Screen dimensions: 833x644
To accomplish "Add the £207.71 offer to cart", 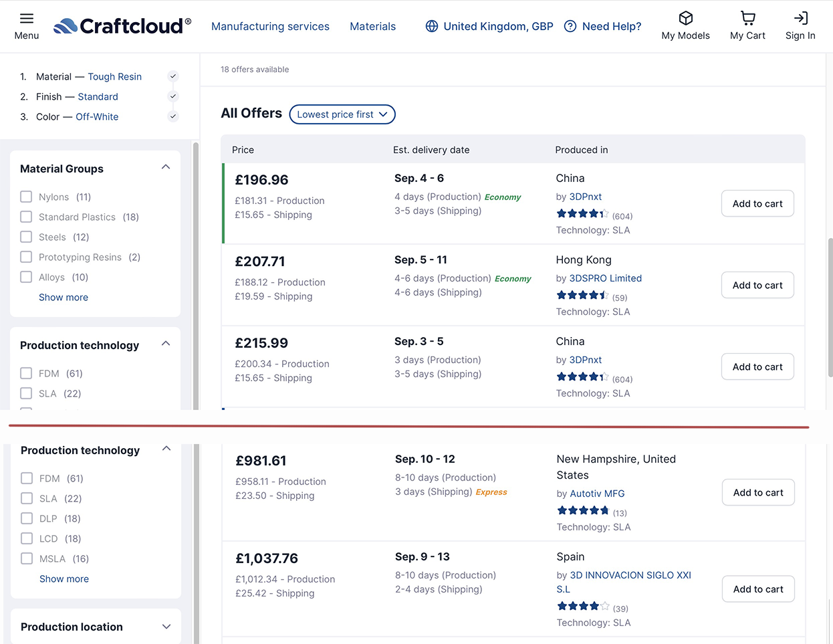I will pyautogui.click(x=757, y=285).
